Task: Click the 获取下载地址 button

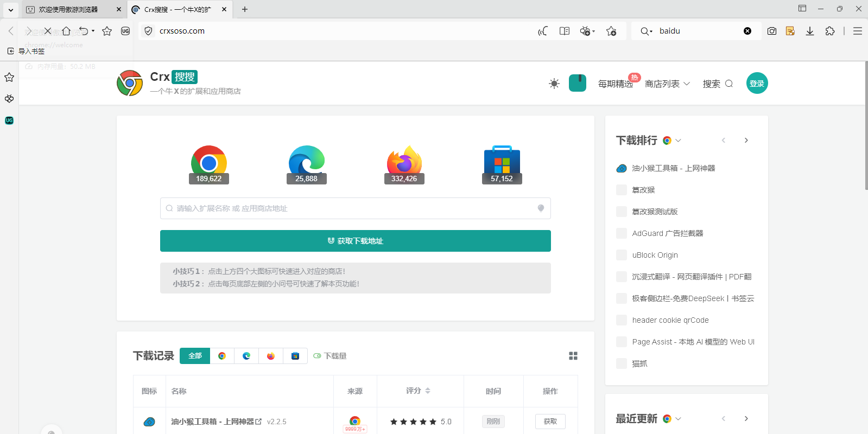Action: point(355,241)
